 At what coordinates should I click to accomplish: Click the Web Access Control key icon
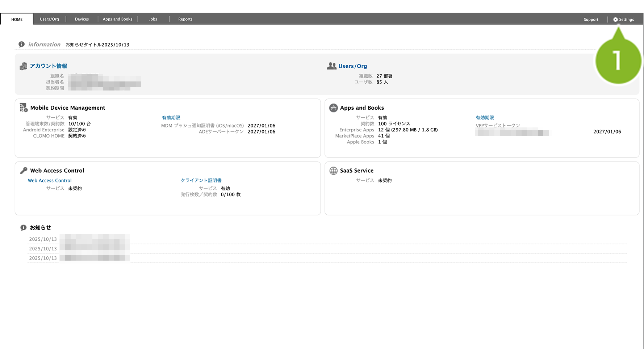[x=24, y=171]
